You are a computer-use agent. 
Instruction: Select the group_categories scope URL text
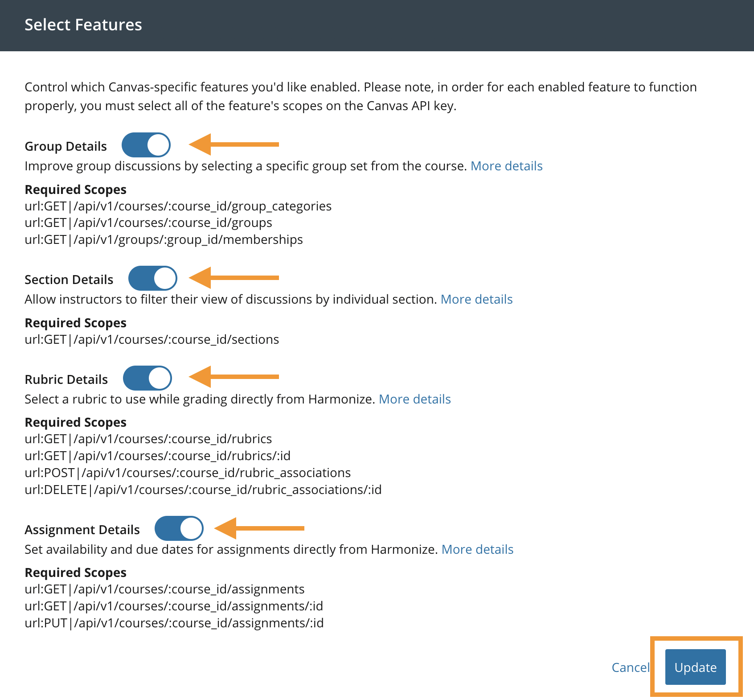pos(178,206)
